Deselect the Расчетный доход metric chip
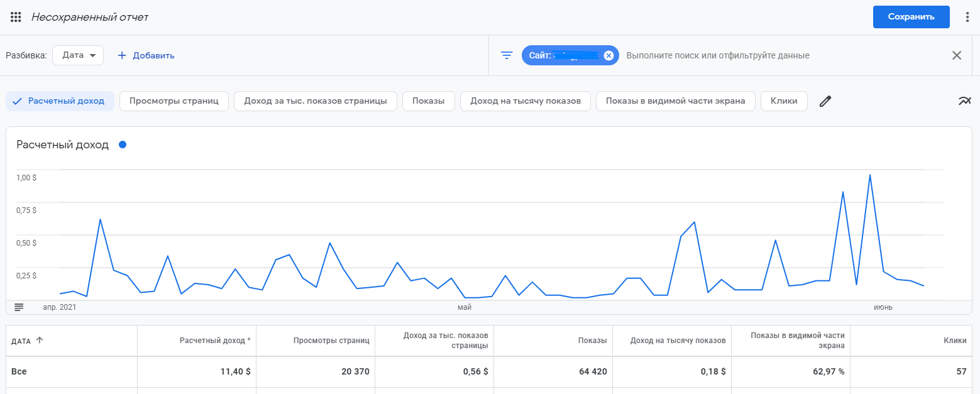 point(60,101)
